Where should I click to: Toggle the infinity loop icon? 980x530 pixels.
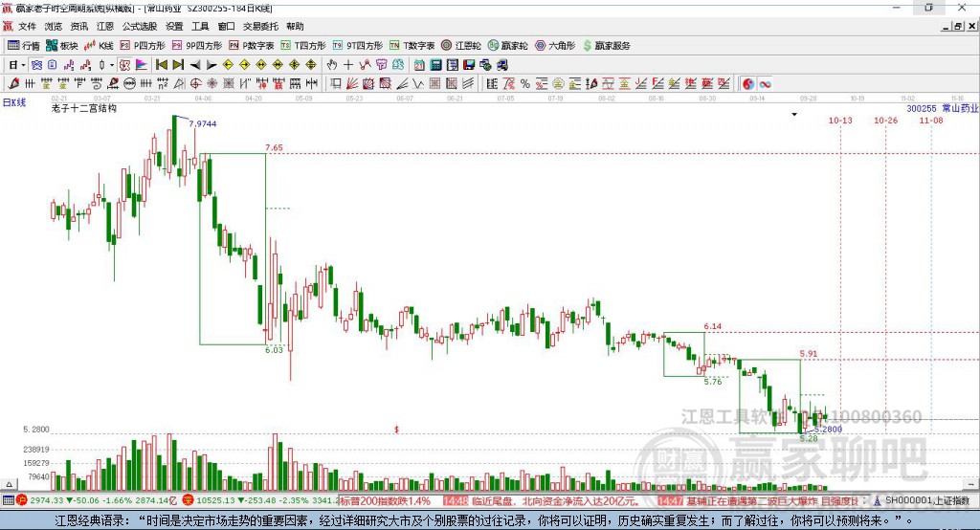(x=765, y=84)
